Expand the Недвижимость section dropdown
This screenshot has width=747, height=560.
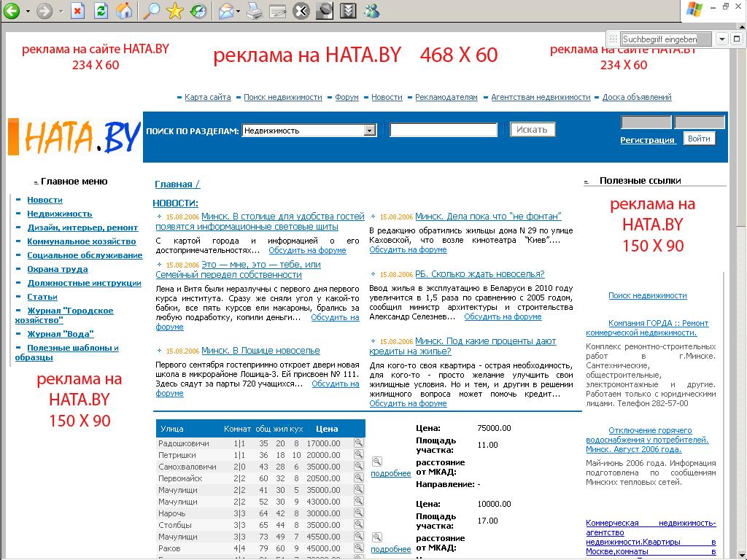click(370, 130)
